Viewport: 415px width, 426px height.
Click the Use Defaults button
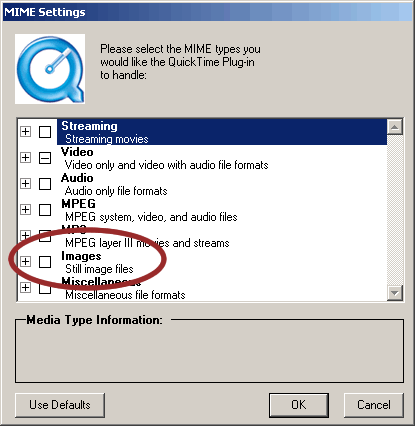pyautogui.click(x=60, y=405)
